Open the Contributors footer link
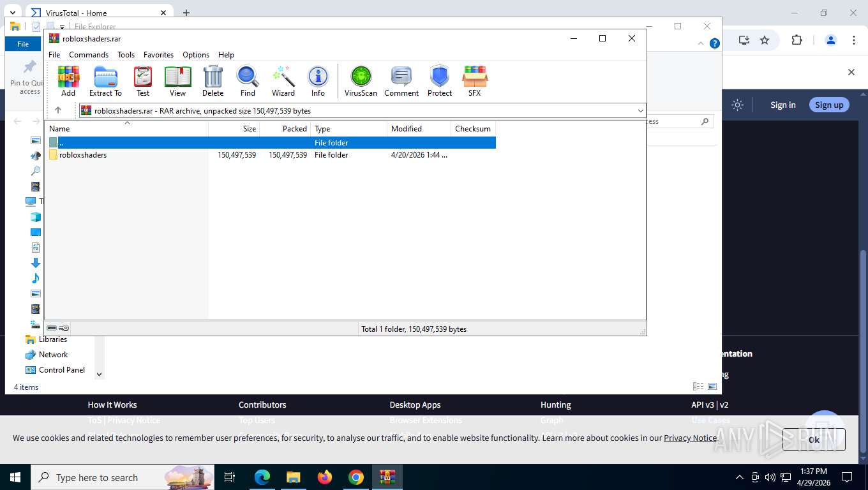868x490 pixels. pyautogui.click(x=262, y=405)
